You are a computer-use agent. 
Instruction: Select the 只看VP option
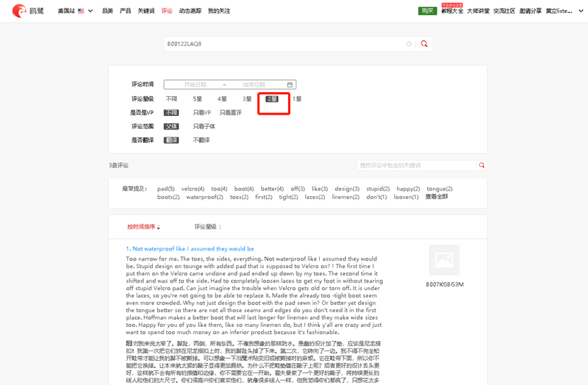(x=202, y=113)
